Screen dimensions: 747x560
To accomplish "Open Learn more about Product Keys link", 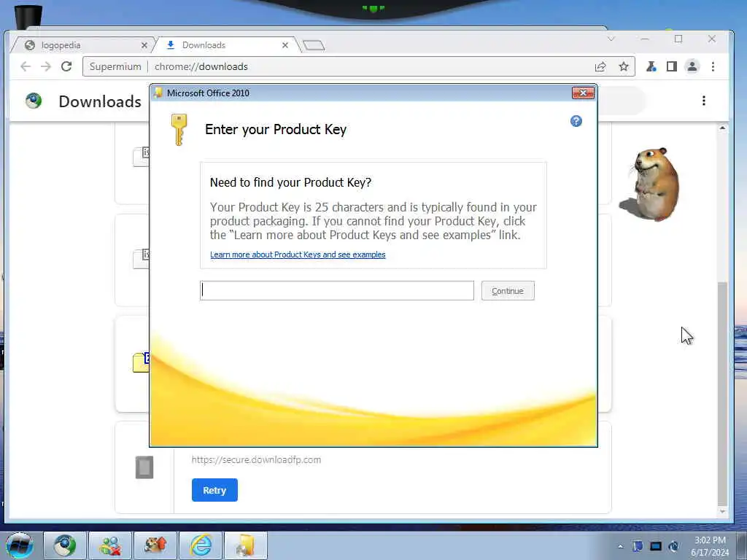I will pos(298,254).
